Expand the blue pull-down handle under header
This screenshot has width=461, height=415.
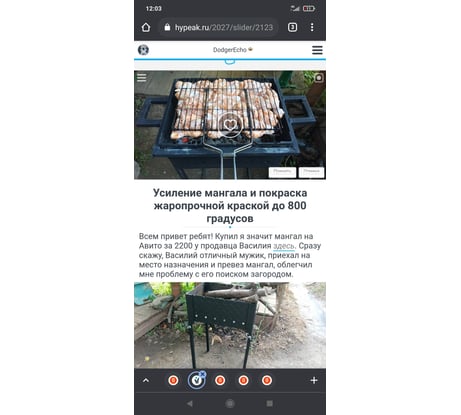tap(230, 62)
